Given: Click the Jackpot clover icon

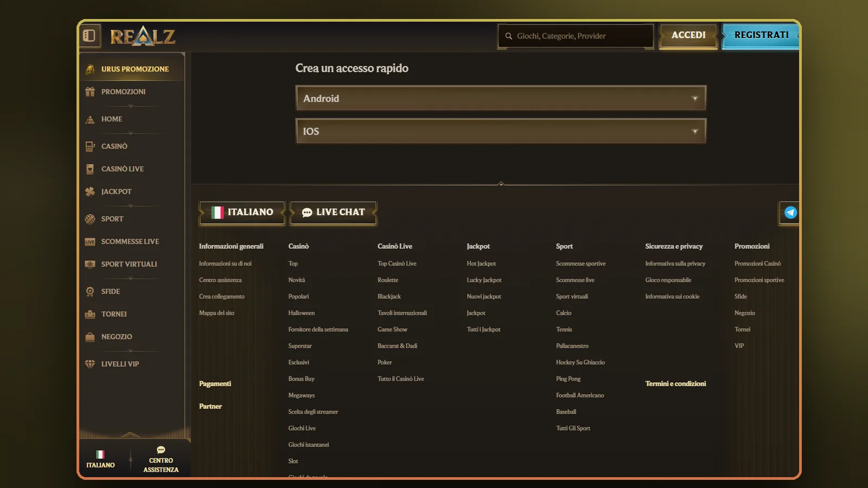Looking at the screenshot, I should click(90, 191).
